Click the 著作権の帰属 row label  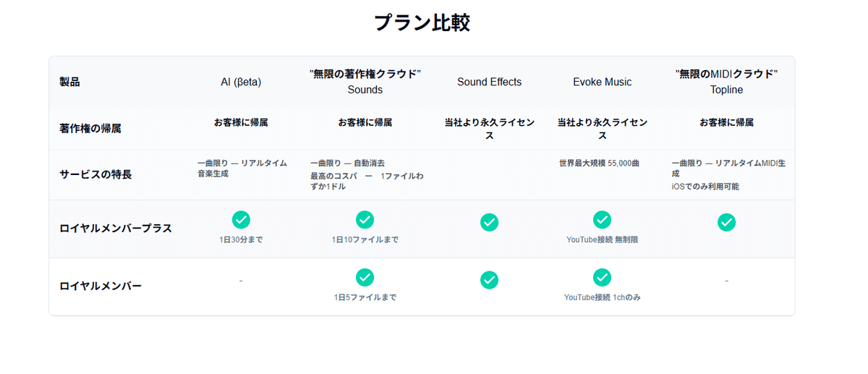pyautogui.click(x=90, y=128)
